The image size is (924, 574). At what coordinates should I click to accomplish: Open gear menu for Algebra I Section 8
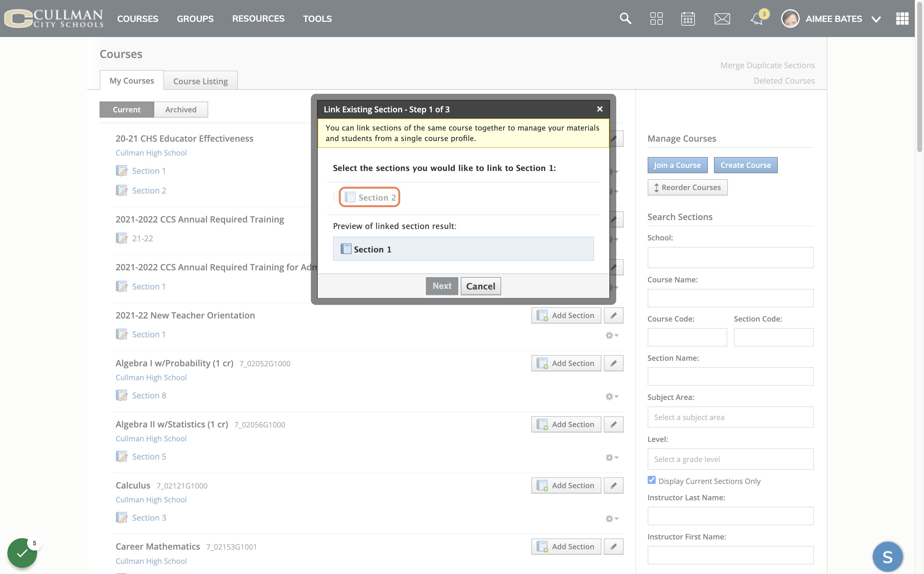point(612,396)
